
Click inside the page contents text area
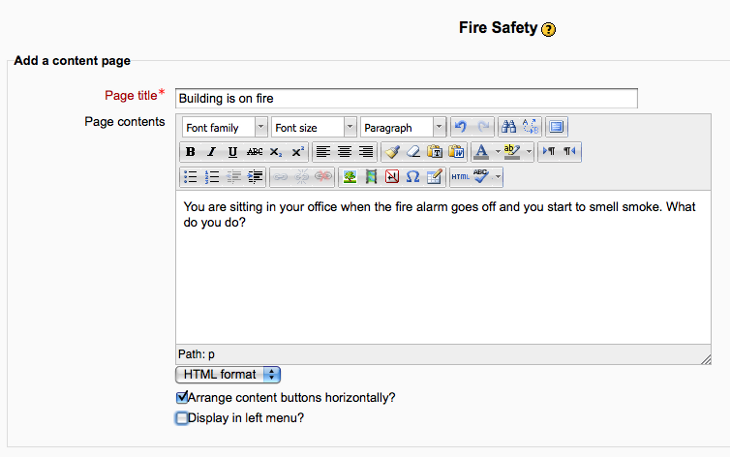tap(443, 268)
